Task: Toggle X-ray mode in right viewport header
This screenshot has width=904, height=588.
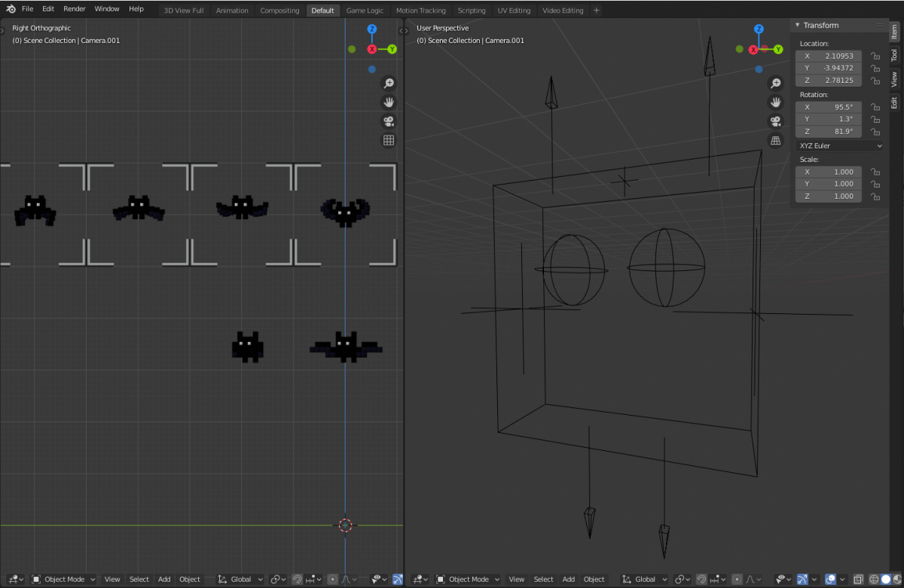Action: coord(858,579)
